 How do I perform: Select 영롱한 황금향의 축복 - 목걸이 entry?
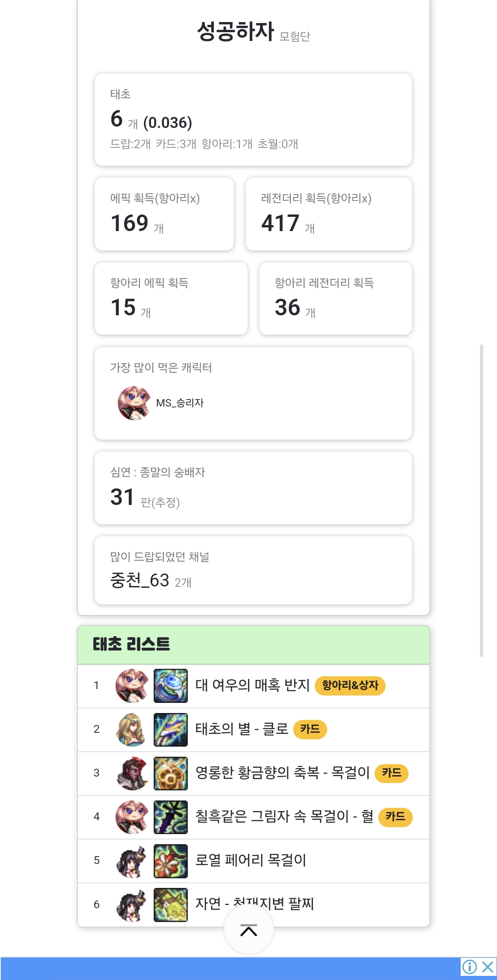[282, 773]
